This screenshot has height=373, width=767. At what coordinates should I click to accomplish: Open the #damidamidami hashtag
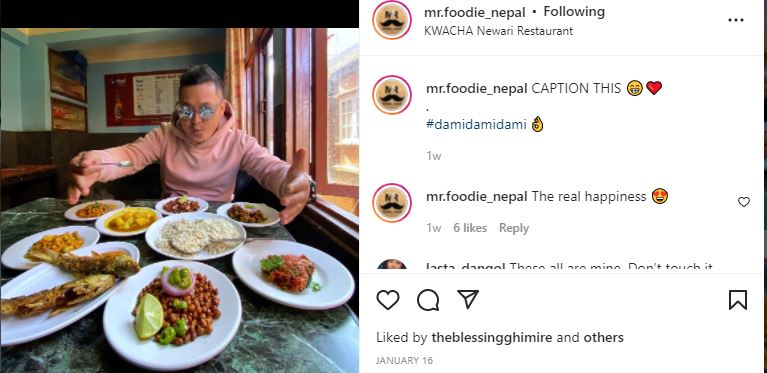[x=476, y=124]
